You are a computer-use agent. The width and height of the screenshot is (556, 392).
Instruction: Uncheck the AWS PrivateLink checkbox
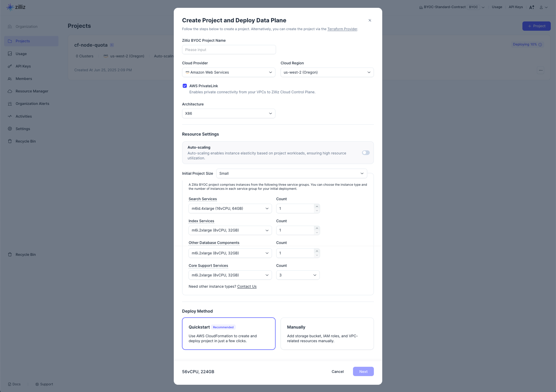185,86
